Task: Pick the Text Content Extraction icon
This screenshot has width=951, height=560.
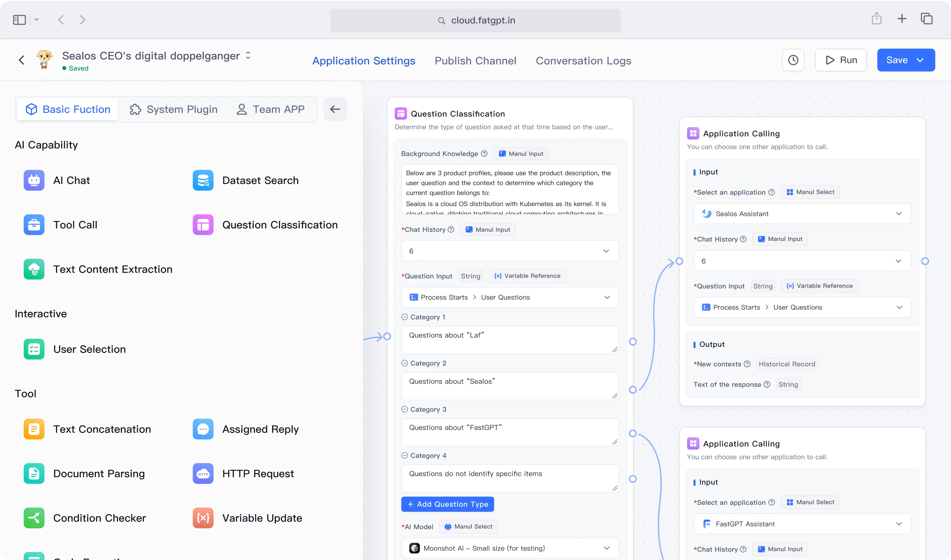Action: coord(34,269)
